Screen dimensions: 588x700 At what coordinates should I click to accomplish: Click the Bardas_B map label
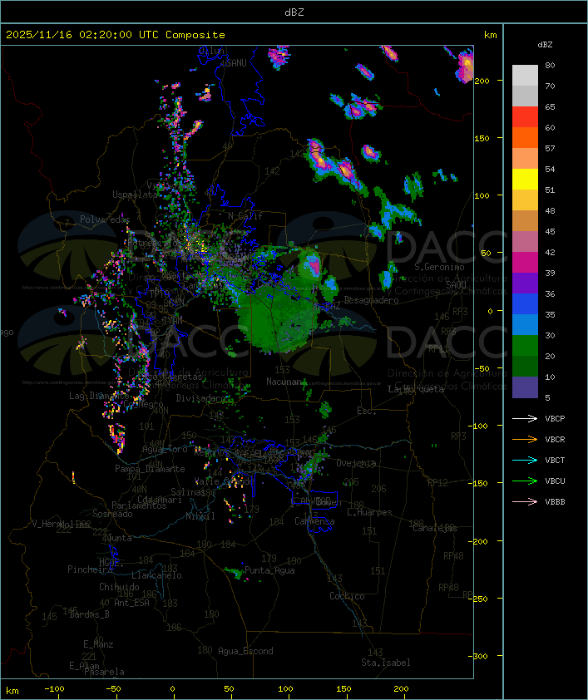coord(89,614)
